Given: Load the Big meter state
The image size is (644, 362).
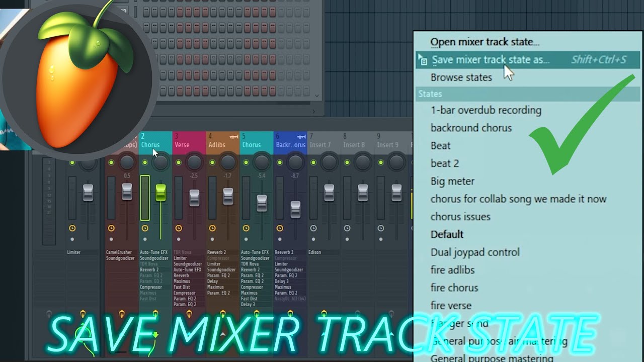Looking at the screenshot, I should point(452,181).
